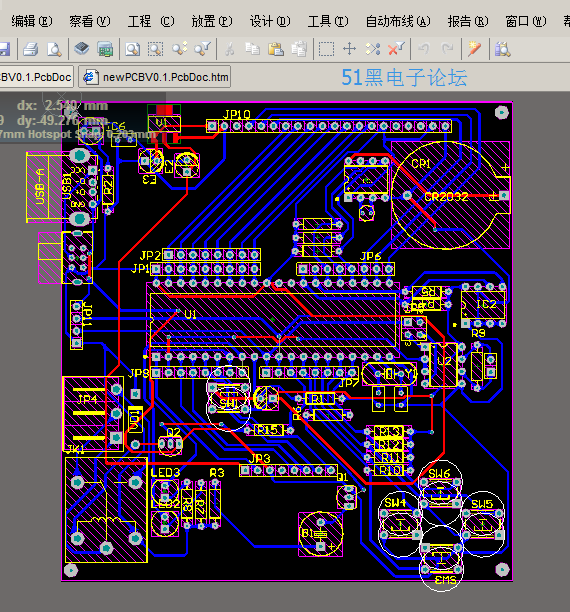Click the Paste clipboard icon
Viewport: 570px width, 612px height.
pyautogui.click(x=276, y=49)
